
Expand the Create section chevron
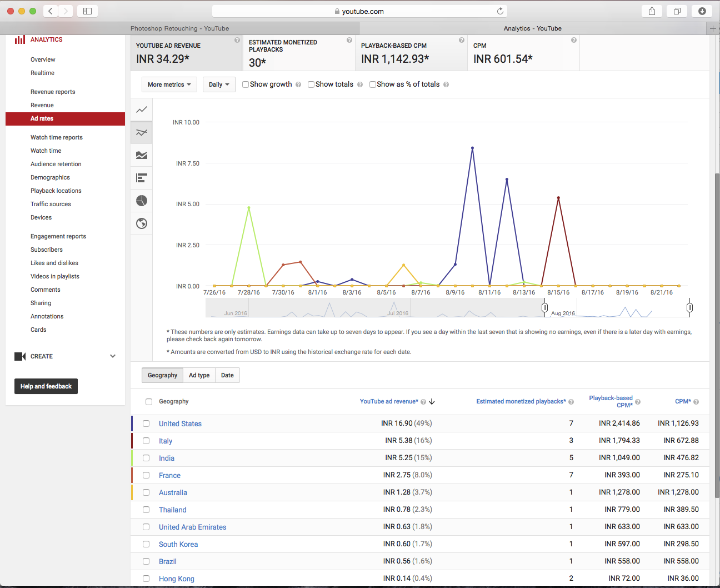pos(113,356)
